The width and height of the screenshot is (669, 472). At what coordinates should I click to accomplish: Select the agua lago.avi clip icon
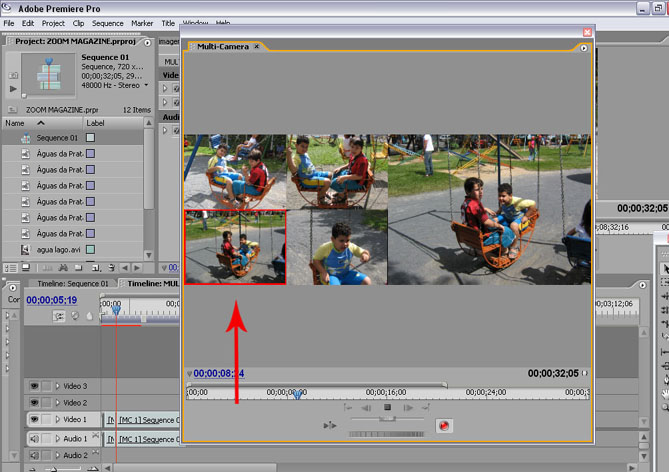(x=25, y=249)
